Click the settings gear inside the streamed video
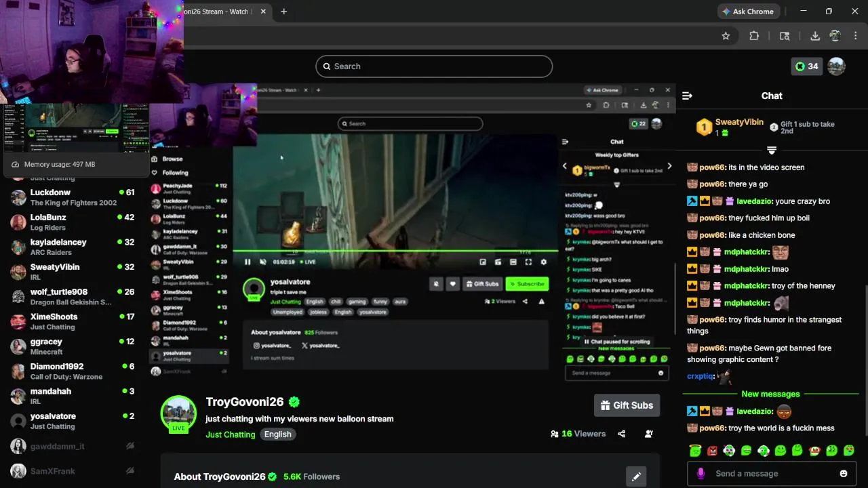 543,262
